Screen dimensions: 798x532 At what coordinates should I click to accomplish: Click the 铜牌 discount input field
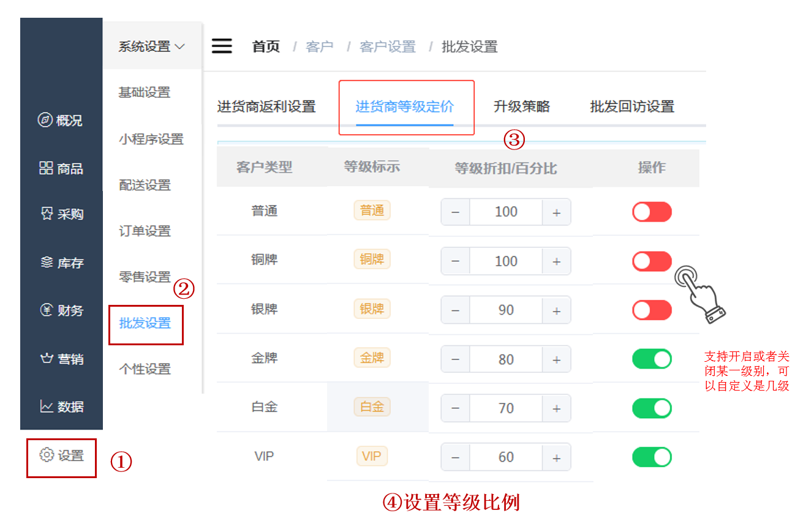[506, 261]
